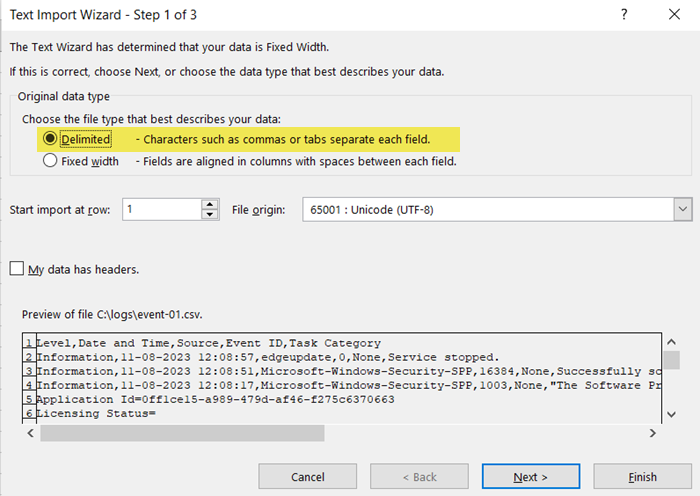
Task: Click the horizontal scrollbar thumb in preview
Action: point(180,433)
